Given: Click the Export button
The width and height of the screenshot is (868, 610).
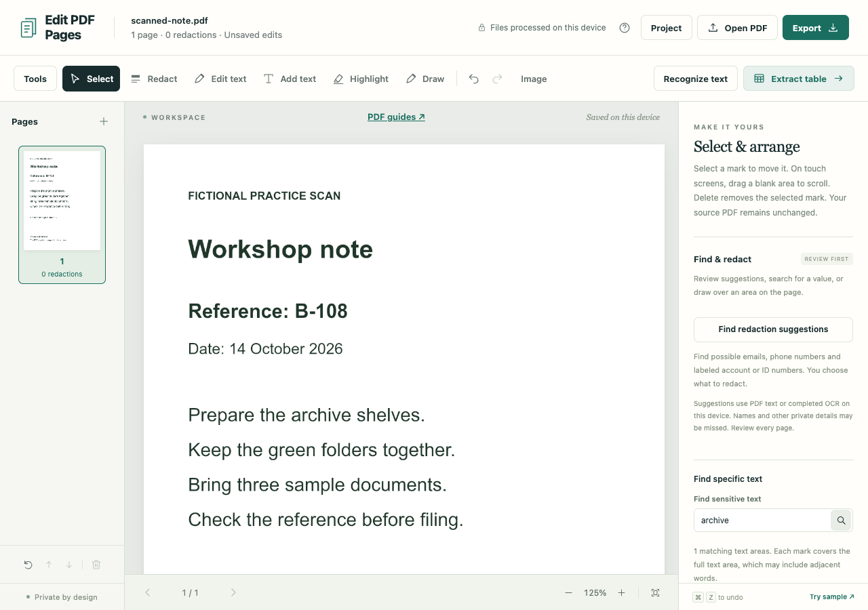Looking at the screenshot, I should click(816, 28).
